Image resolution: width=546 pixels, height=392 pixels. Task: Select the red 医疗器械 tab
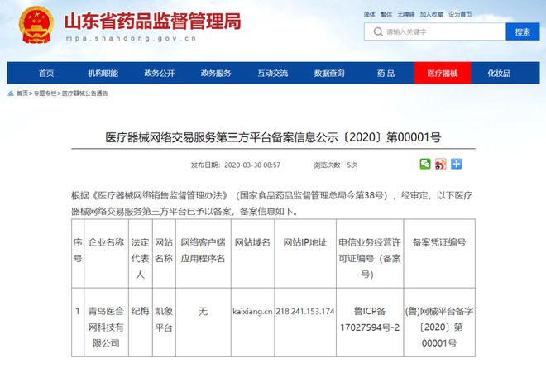[443, 73]
